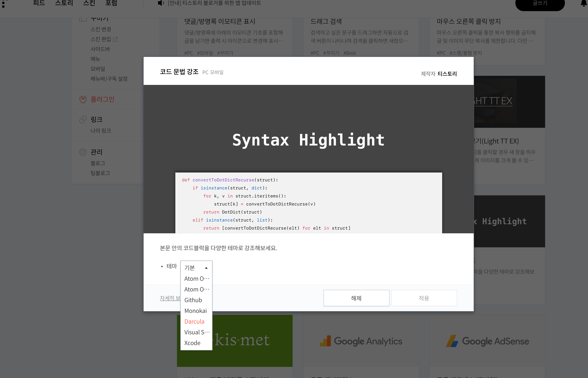Click the notification bell icon
Viewport: 588px width, 378px height.
pyautogui.click(x=584, y=4)
